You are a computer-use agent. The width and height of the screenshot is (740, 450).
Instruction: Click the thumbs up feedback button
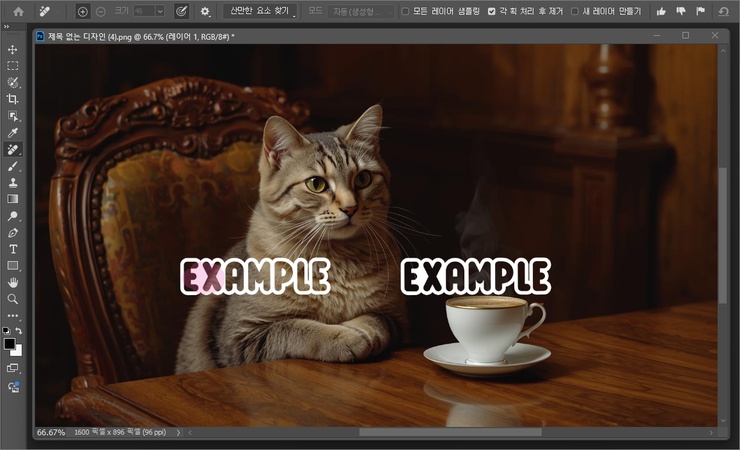[660, 11]
